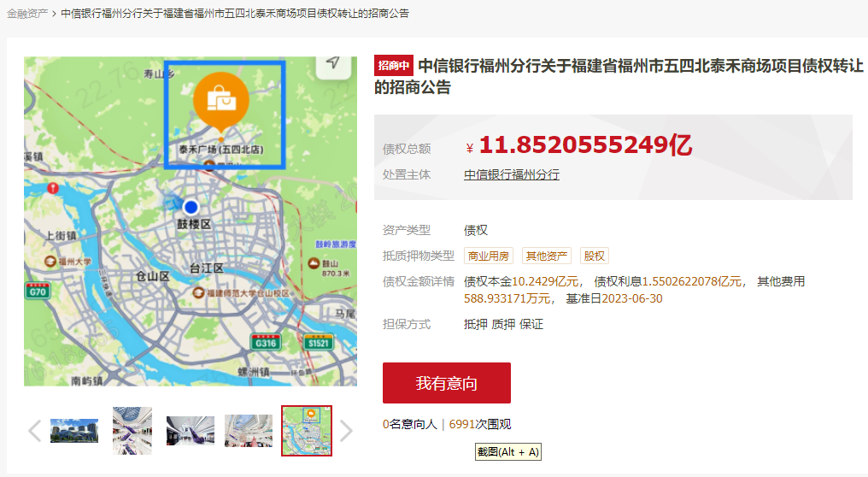This screenshot has height=477, width=868.
Task: Click the G70 highway badge on map
Action: (38, 291)
